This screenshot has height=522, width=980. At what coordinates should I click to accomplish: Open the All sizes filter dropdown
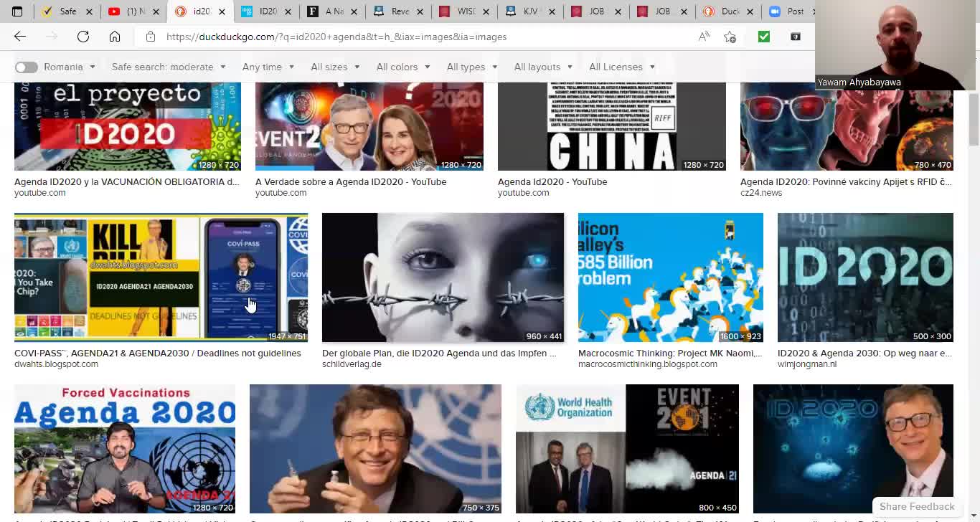[x=335, y=67]
